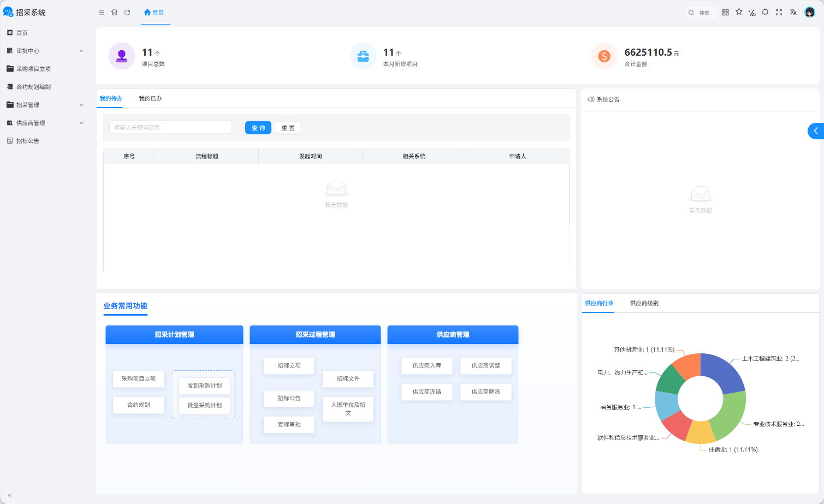
Task: Click the home icon in top toolbar
Action: click(115, 12)
